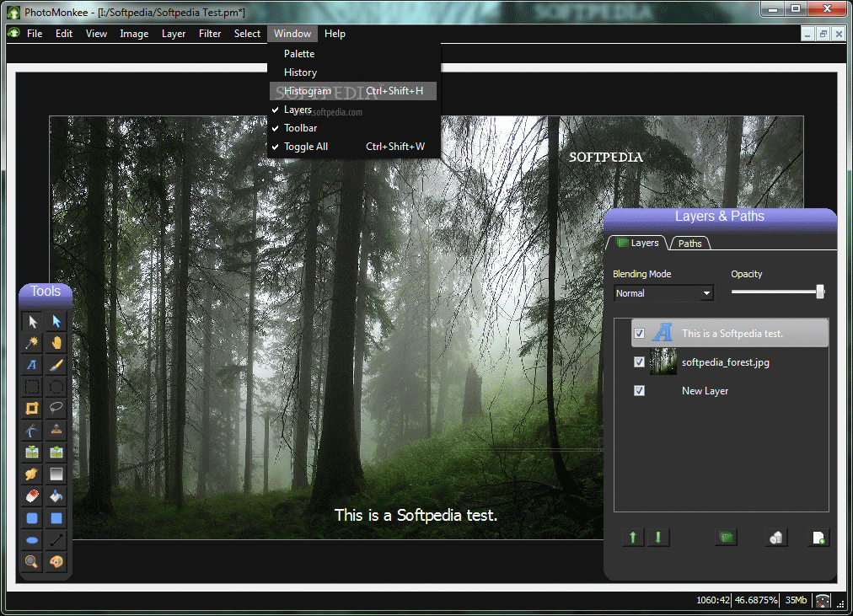This screenshot has height=616, width=853.
Task: Create new layer with page-plus button
Action: [818, 538]
